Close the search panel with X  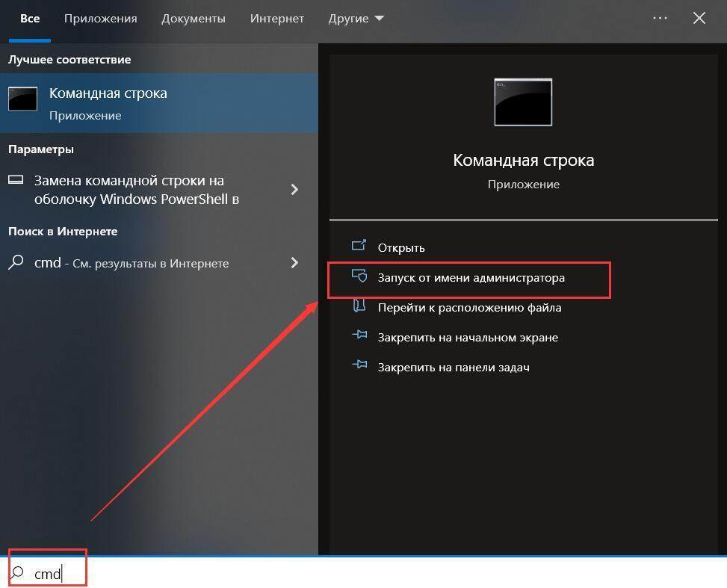(x=699, y=18)
